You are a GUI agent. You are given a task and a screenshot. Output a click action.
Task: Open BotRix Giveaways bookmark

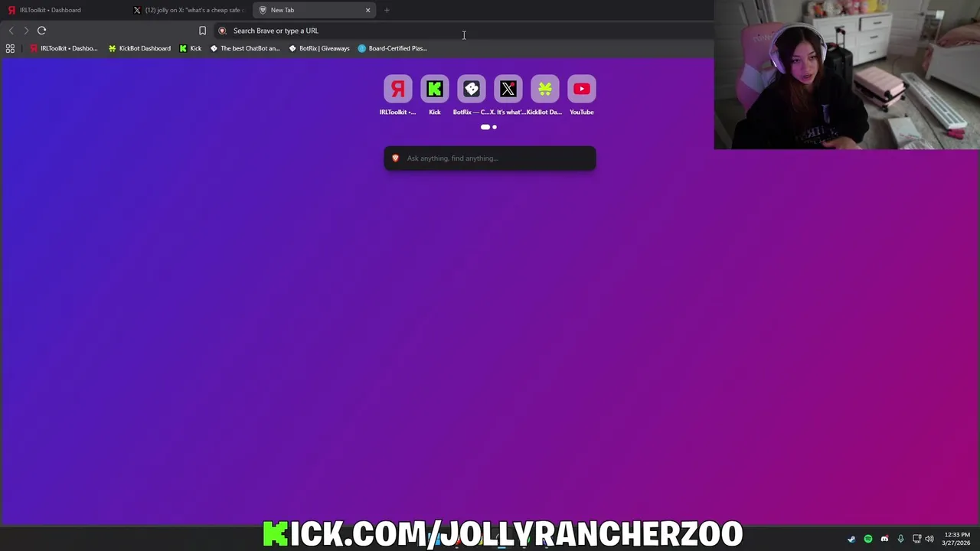[319, 48]
